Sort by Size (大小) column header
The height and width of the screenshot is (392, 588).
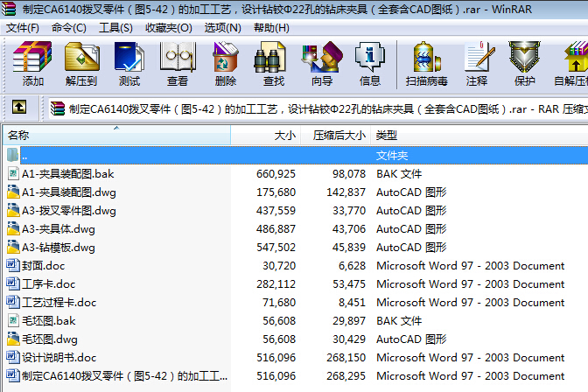pos(266,135)
